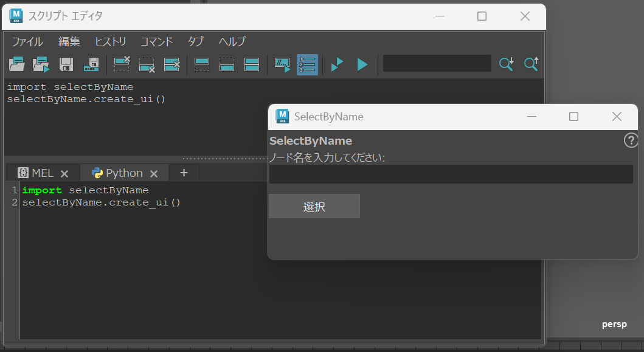Viewport: 644px width, 352px height.
Task: Click the Clear Input icon
Action: click(x=147, y=64)
